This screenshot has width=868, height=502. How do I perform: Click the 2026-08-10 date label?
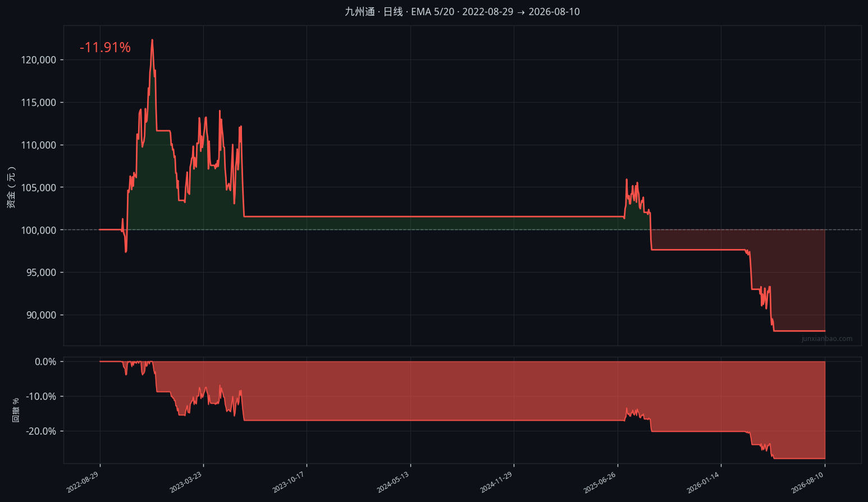pyautogui.click(x=807, y=482)
